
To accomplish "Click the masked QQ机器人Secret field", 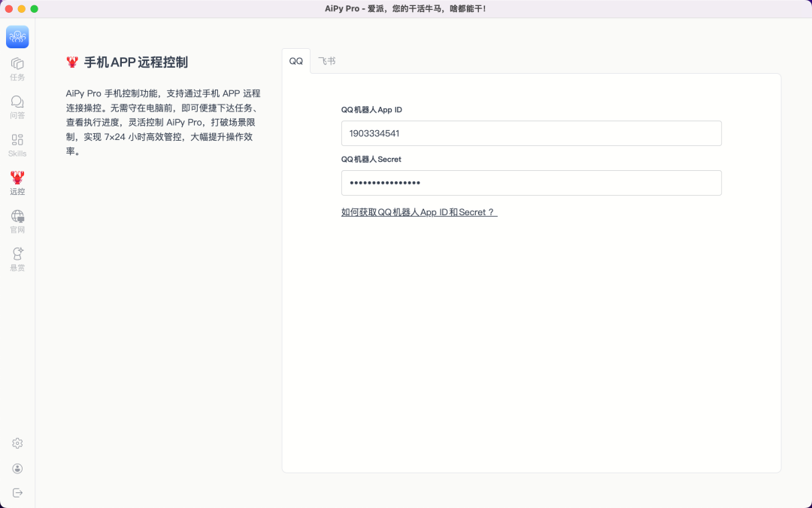I will (x=532, y=183).
